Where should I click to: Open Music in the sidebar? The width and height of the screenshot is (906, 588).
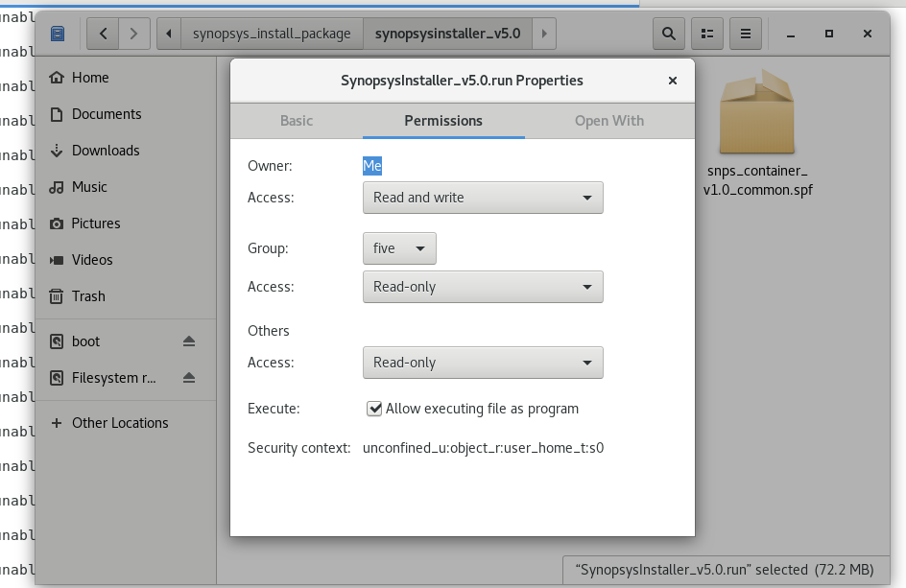click(126, 186)
